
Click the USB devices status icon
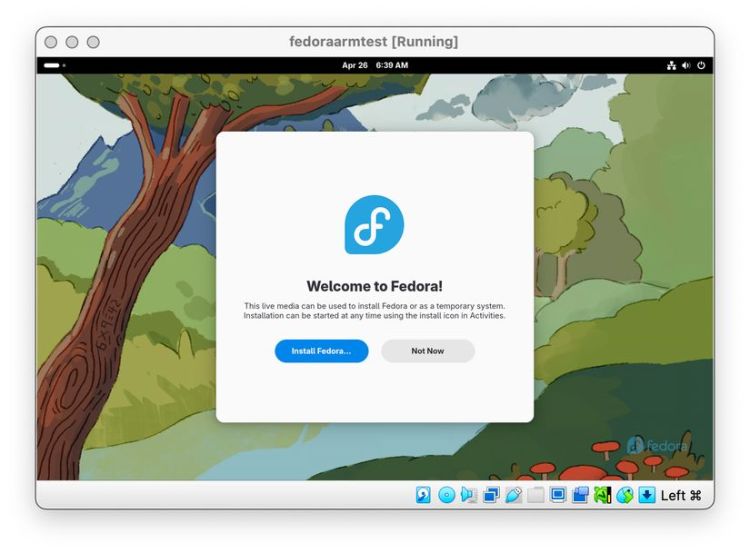[x=513, y=495]
